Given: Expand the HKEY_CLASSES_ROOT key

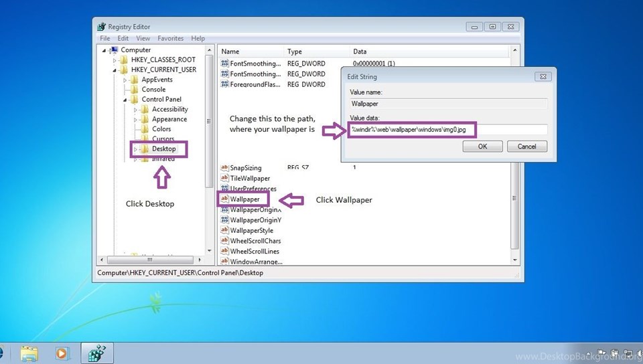Looking at the screenshot, I should [115, 60].
